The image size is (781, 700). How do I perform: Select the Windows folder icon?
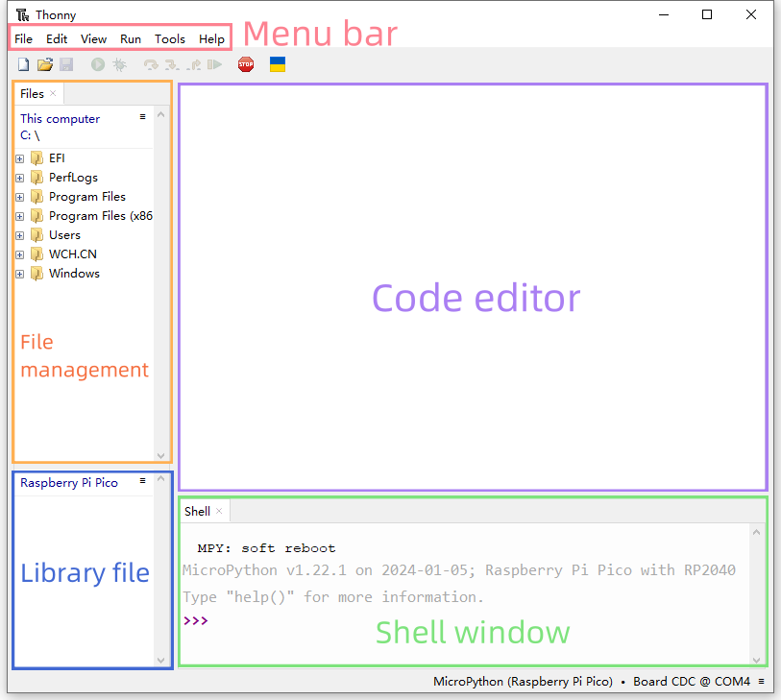coord(37,274)
